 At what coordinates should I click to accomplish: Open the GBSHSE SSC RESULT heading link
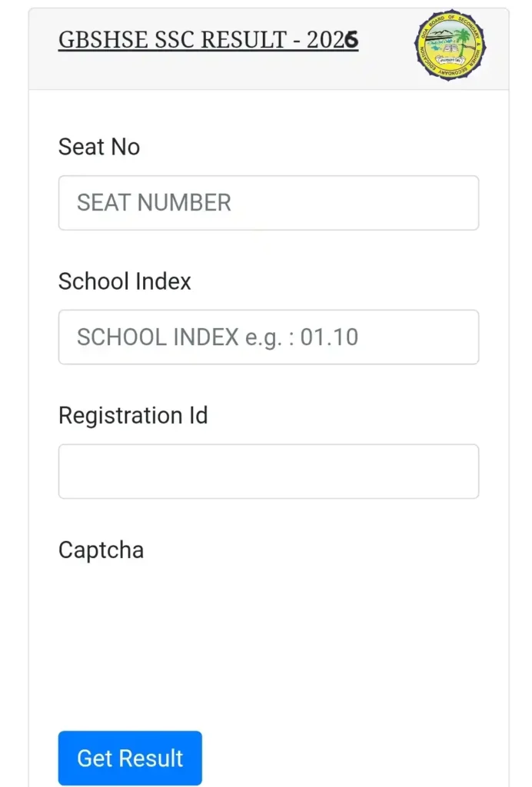click(208, 40)
